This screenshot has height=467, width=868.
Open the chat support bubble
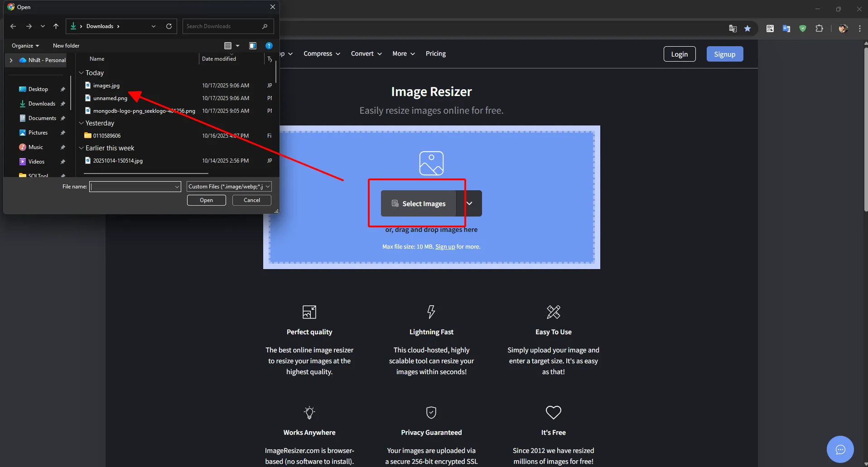pos(840,449)
